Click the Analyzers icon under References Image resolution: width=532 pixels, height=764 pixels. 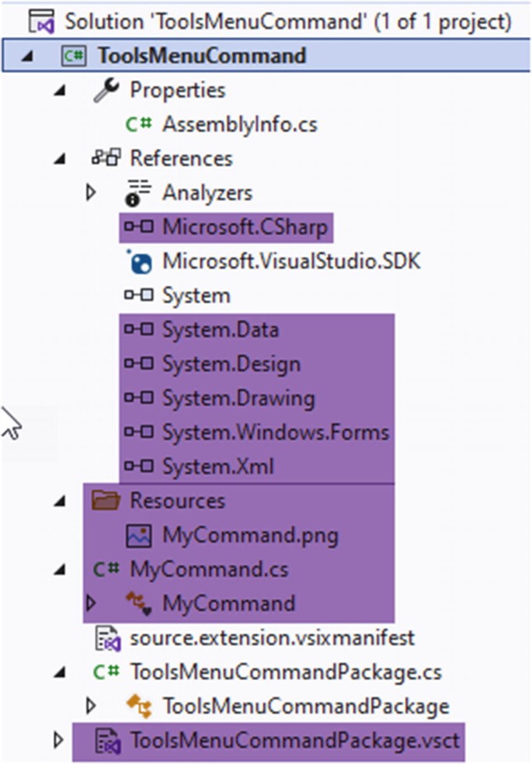137,193
